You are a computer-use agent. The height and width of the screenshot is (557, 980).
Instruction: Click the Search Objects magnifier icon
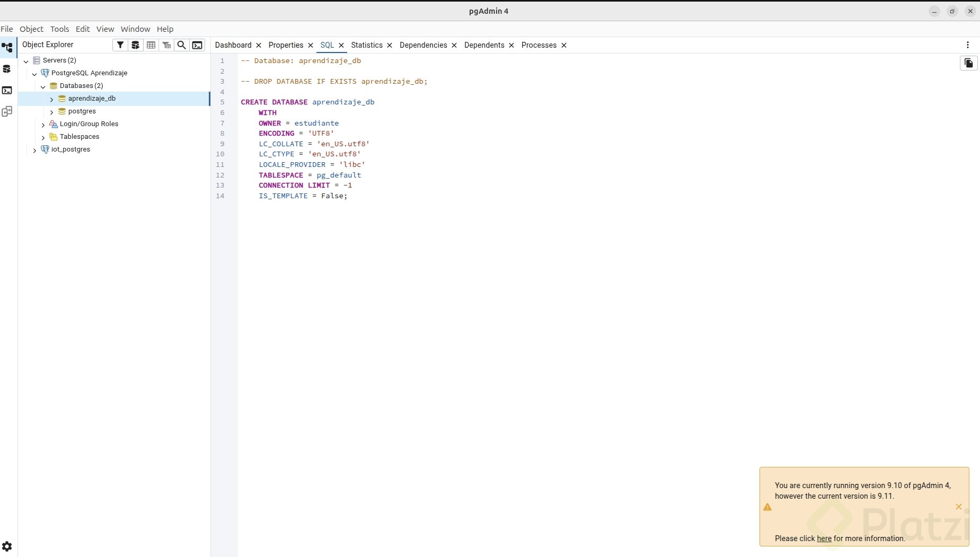tap(182, 45)
